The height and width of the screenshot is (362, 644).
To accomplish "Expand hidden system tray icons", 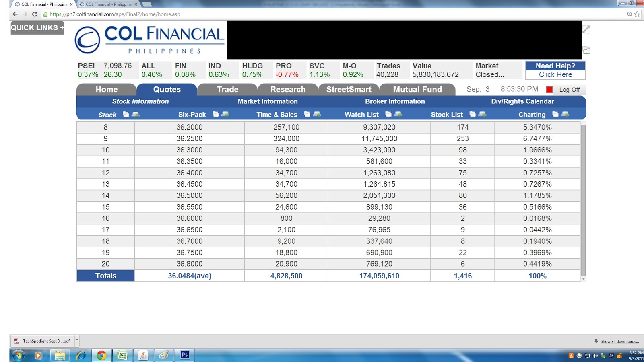I will point(563,355).
